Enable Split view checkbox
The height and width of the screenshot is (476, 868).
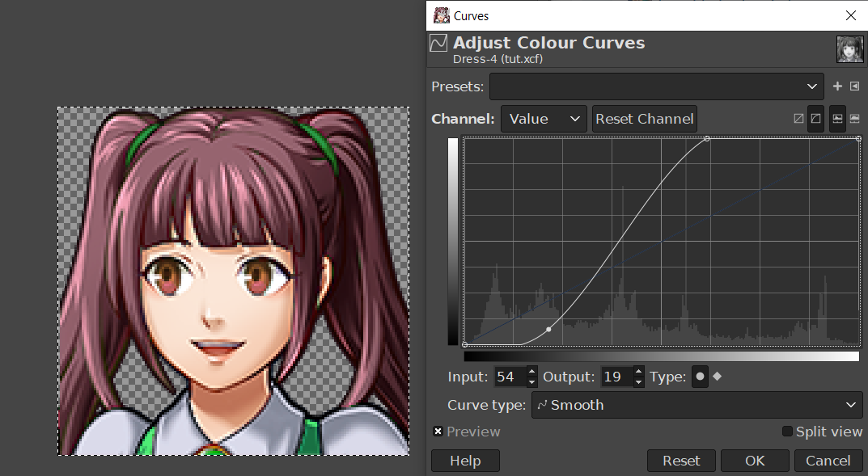[x=787, y=432]
